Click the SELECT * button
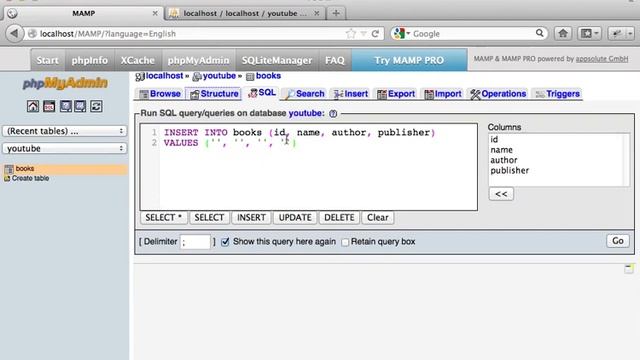The image size is (640, 360). click(x=164, y=218)
